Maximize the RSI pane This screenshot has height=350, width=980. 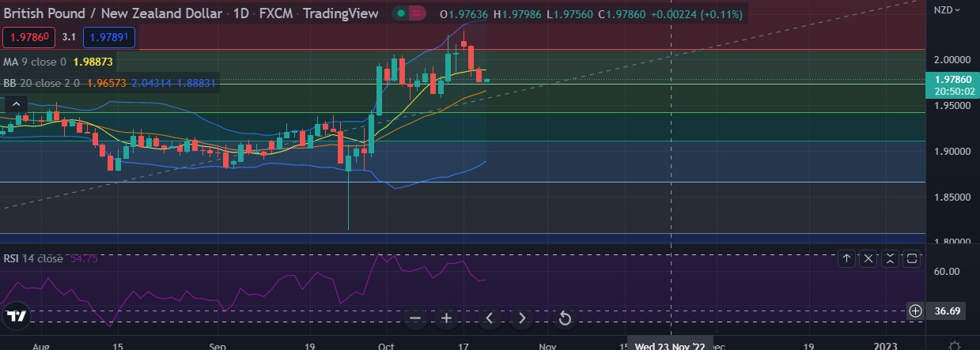click(x=911, y=258)
